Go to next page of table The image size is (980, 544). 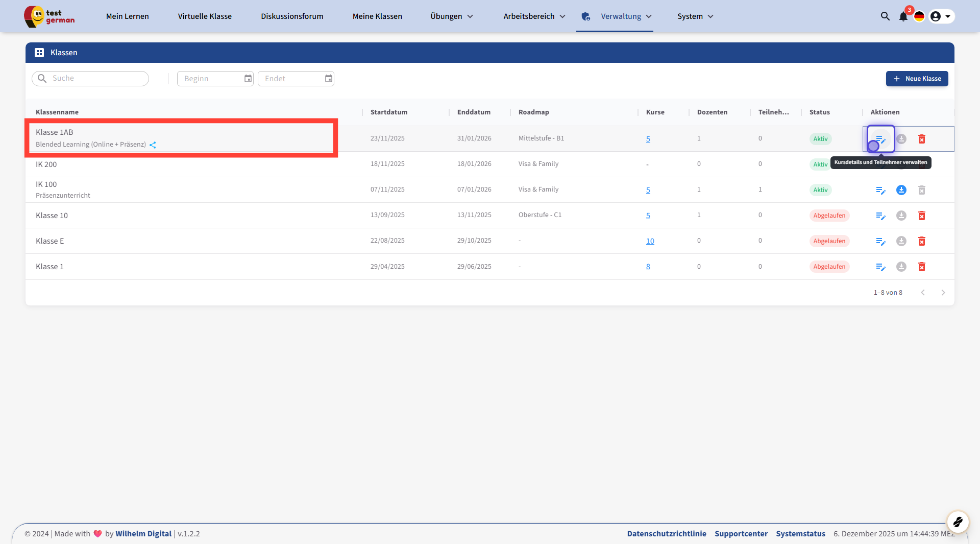tap(943, 293)
